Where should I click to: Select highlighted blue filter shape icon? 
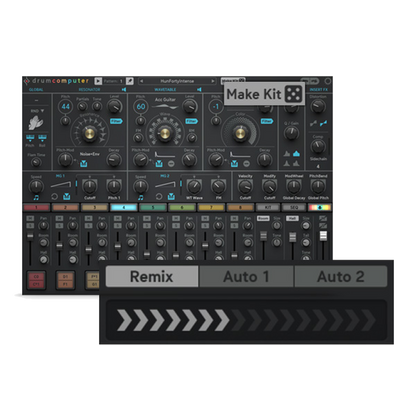[296, 154]
